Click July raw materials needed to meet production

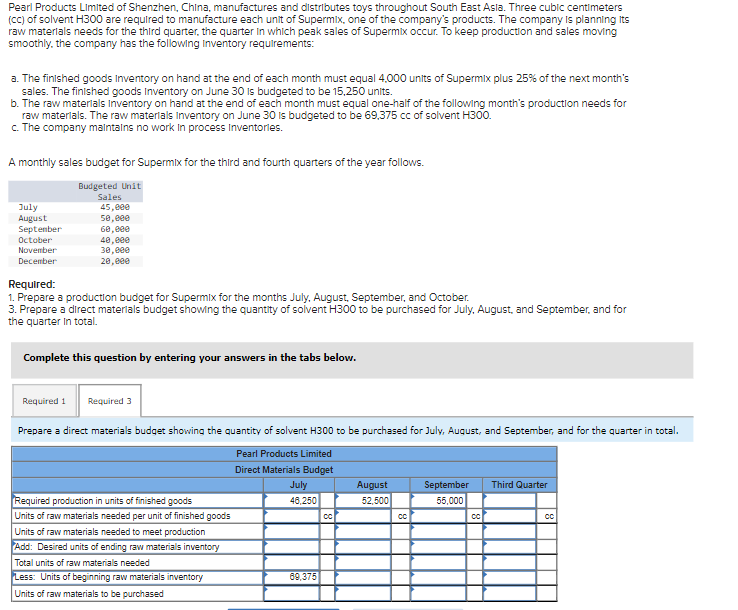291,531
